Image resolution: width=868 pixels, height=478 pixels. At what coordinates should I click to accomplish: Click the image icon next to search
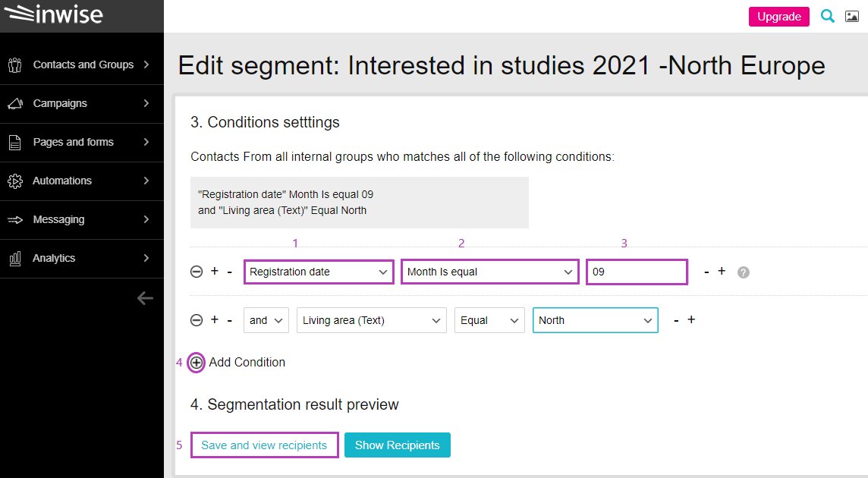[x=851, y=15]
